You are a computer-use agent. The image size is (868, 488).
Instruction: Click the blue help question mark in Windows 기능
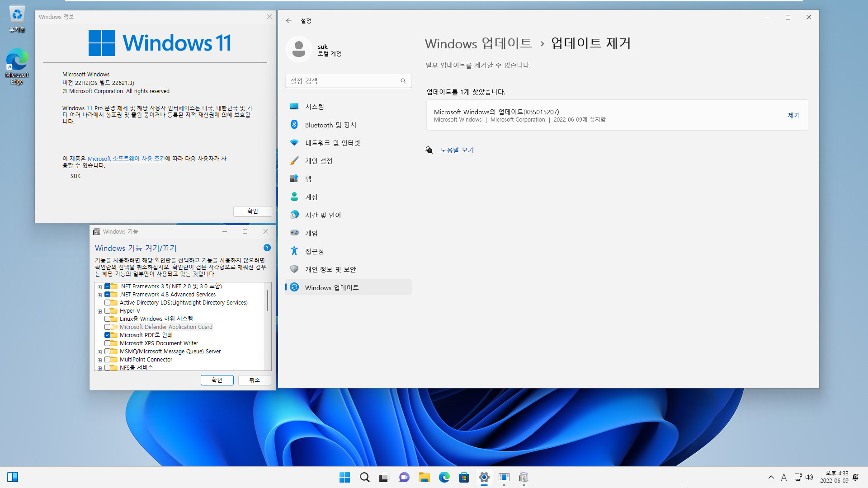[267, 248]
